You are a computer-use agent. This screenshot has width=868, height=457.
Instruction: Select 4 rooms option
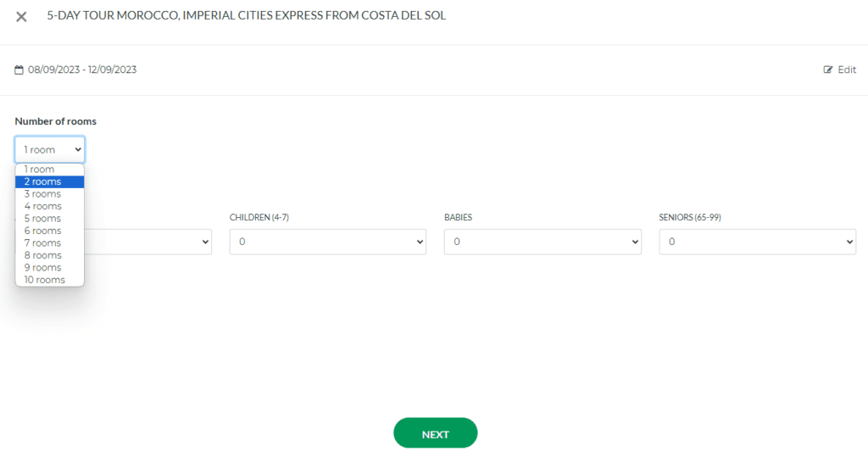point(43,206)
